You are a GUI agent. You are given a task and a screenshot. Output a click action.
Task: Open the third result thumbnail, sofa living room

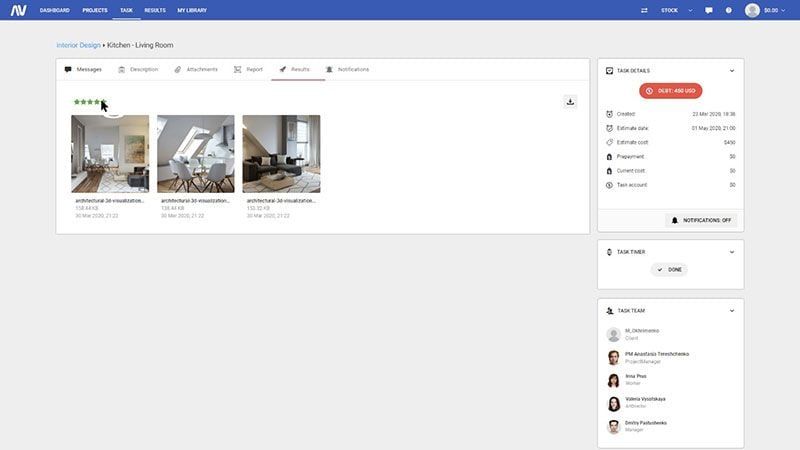282,154
